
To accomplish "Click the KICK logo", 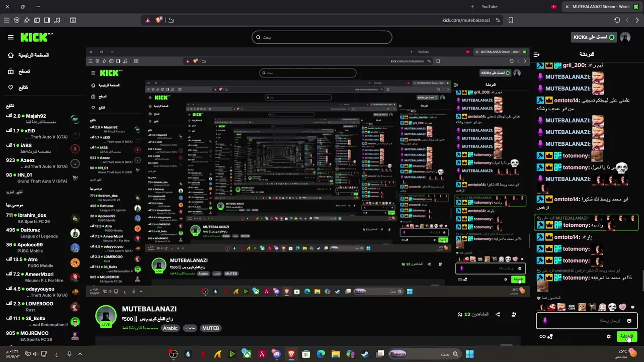I will (36, 37).
